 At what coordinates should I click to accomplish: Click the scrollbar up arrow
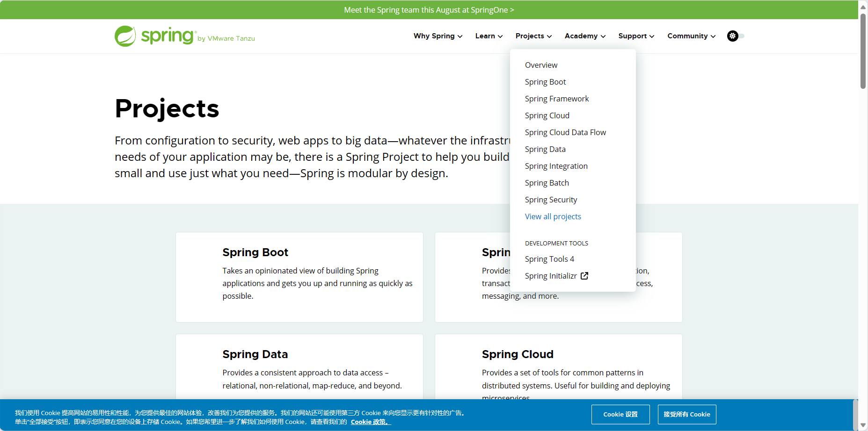point(863,7)
